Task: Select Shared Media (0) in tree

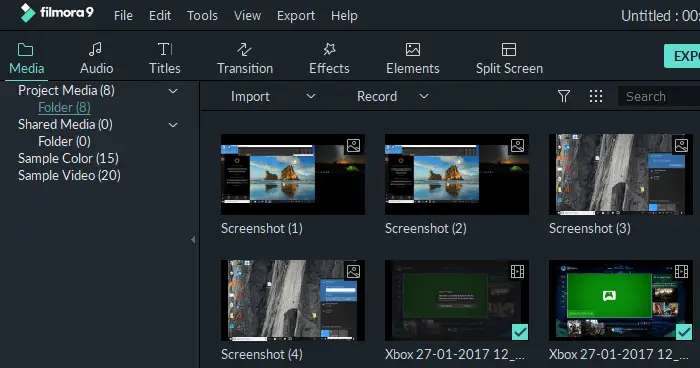Action: pos(65,124)
